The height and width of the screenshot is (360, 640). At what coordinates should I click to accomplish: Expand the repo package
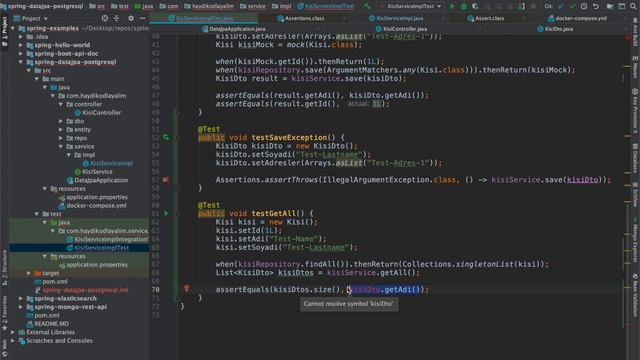point(60,138)
